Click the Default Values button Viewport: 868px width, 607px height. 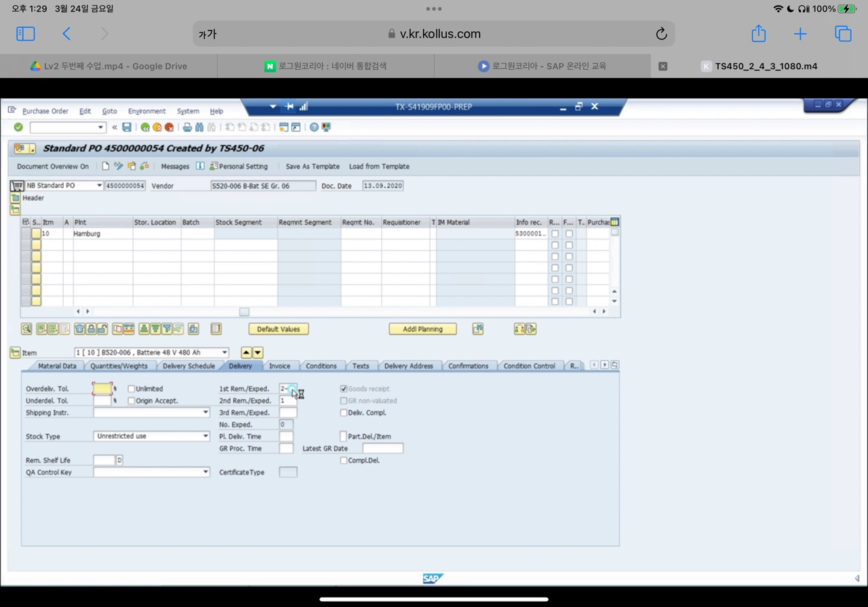pos(278,329)
